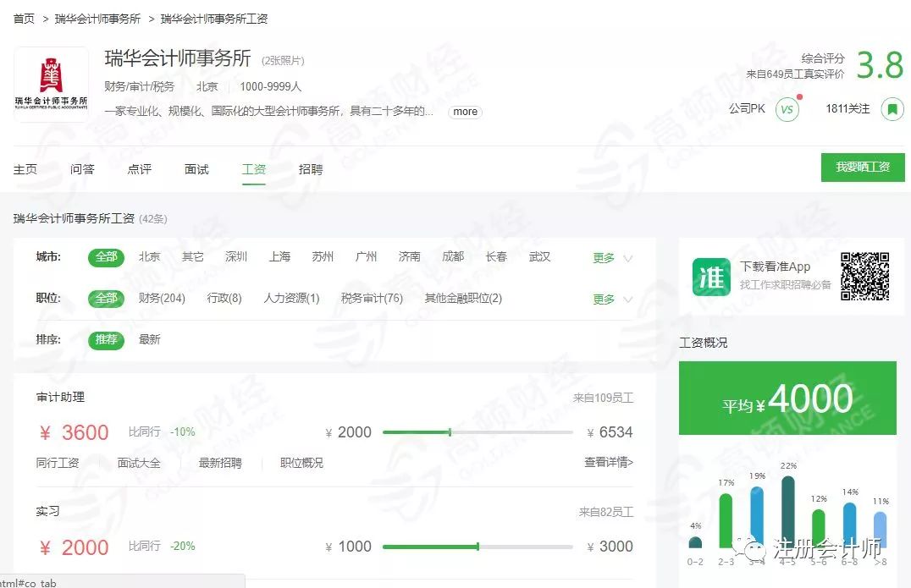Open the 实习 job title
The width and height of the screenshot is (911, 588).
coord(47,511)
